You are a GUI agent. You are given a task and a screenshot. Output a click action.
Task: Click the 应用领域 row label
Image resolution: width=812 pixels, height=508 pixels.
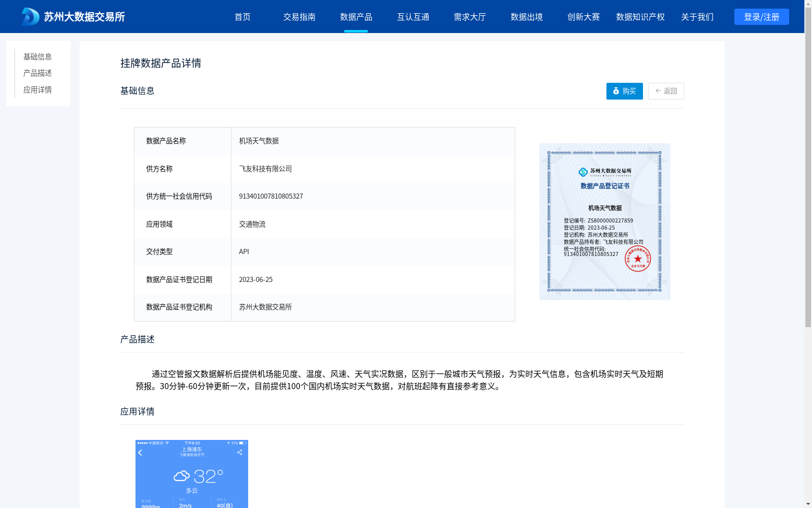tap(159, 224)
